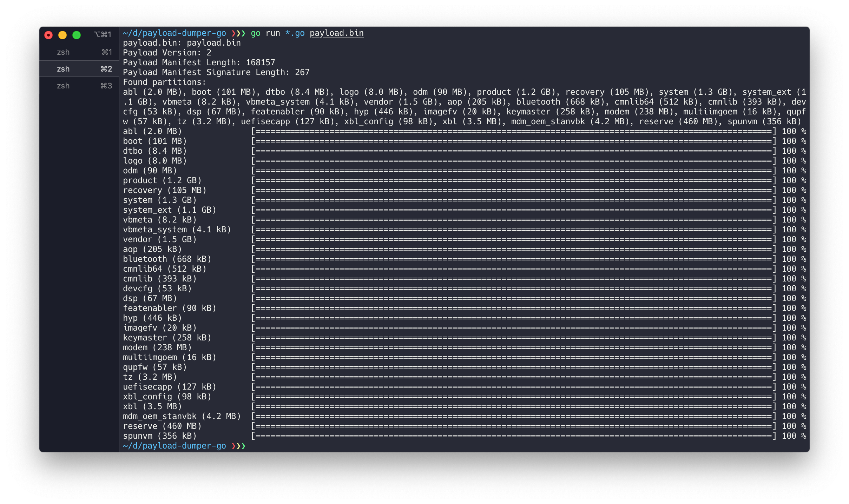849x504 pixels.
Task: Click the green fullscreen window button
Action: pos(77,35)
